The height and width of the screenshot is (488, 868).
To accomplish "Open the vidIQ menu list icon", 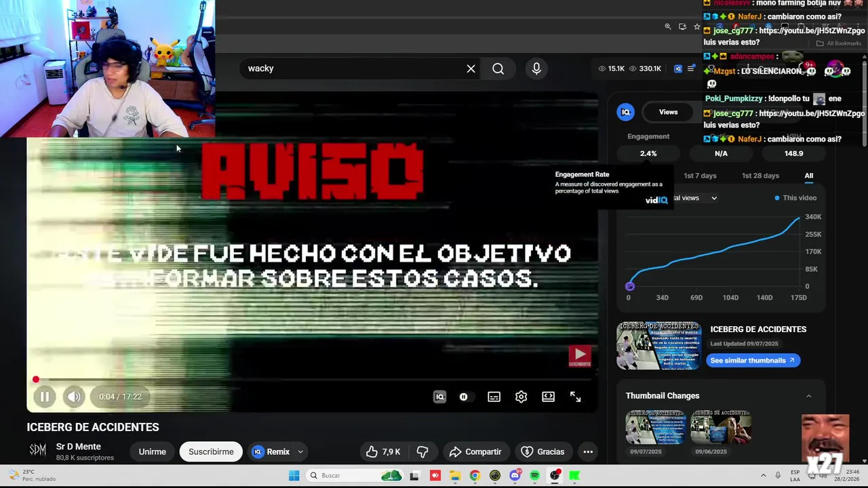I will click(x=690, y=68).
